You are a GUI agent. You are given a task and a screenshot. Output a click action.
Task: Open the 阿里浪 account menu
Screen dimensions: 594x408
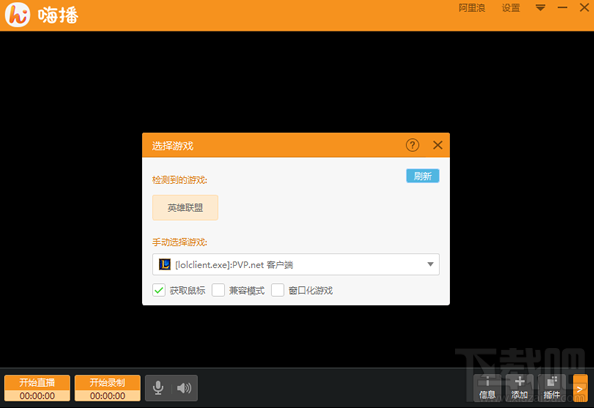click(x=472, y=8)
